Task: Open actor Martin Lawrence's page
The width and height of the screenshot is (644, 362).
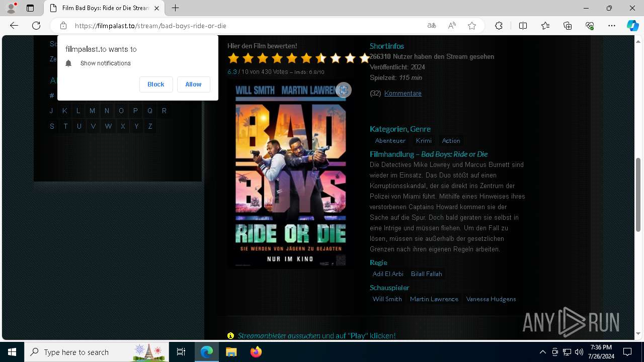Action: click(x=434, y=299)
